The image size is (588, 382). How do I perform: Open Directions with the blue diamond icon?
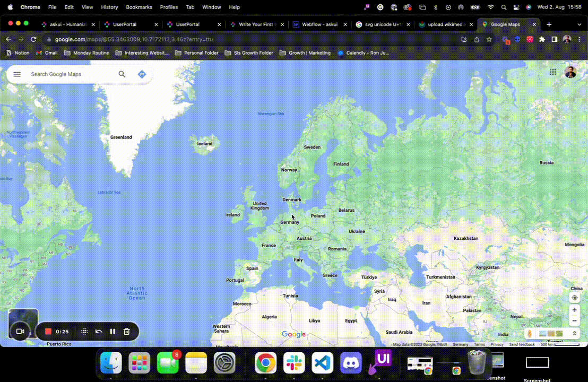tap(142, 74)
